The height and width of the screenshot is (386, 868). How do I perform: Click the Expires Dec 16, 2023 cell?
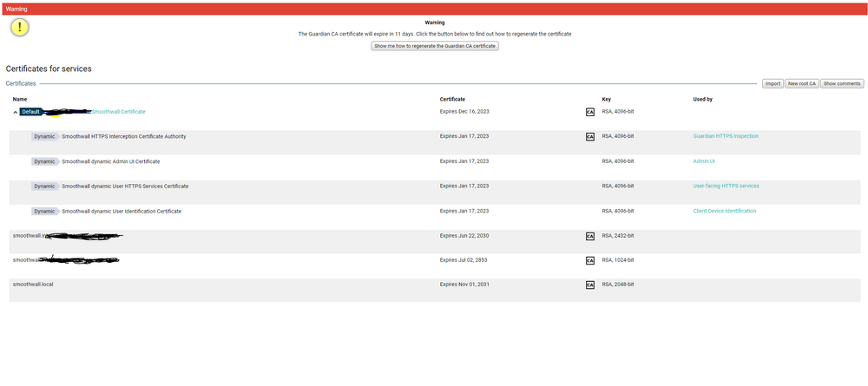click(x=464, y=111)
